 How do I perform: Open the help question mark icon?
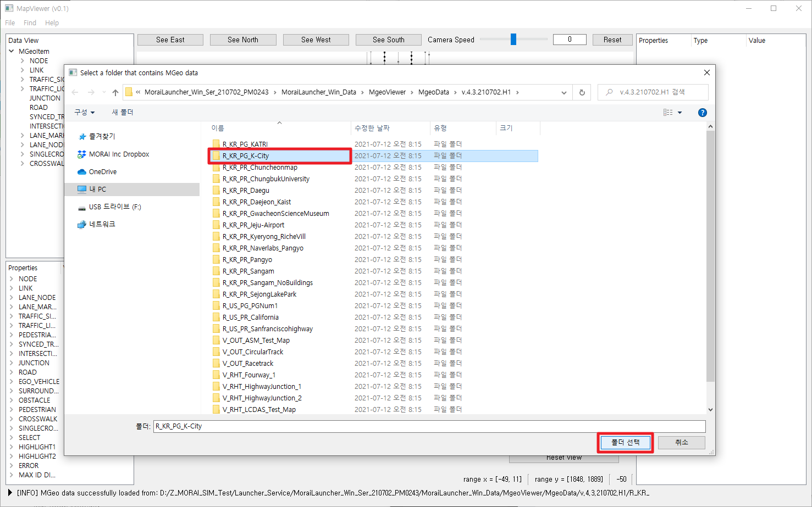point(702,113)
